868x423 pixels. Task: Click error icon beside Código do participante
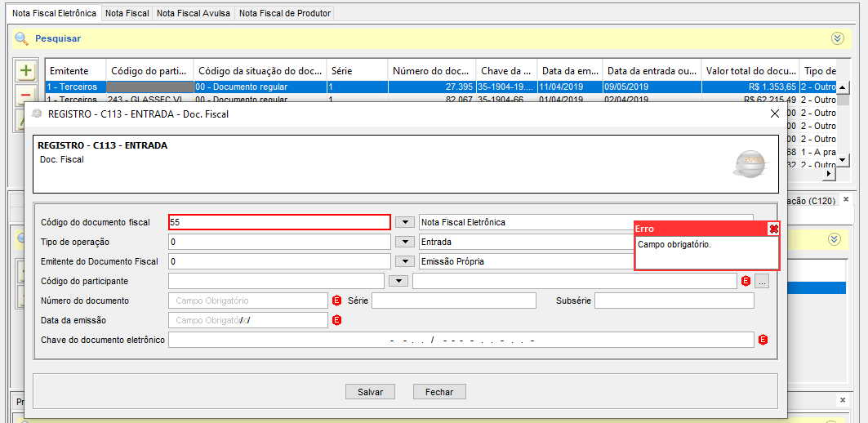(746, 281)
